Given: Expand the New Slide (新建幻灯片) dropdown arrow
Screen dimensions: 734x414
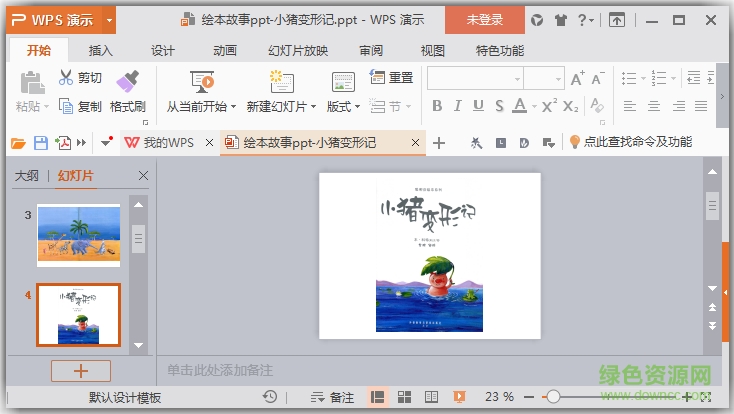Looking at the screenshot, I should click(313, 107).
